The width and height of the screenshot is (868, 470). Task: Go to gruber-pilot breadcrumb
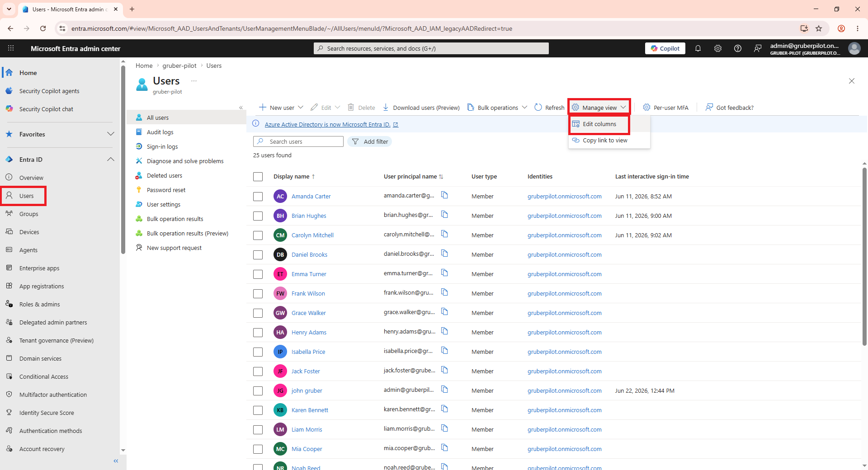[179, 66]
